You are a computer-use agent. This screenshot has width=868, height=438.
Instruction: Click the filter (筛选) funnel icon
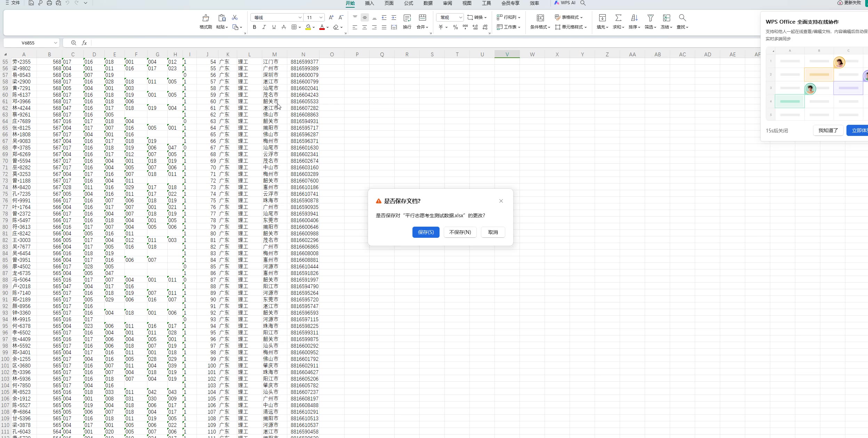650,18
